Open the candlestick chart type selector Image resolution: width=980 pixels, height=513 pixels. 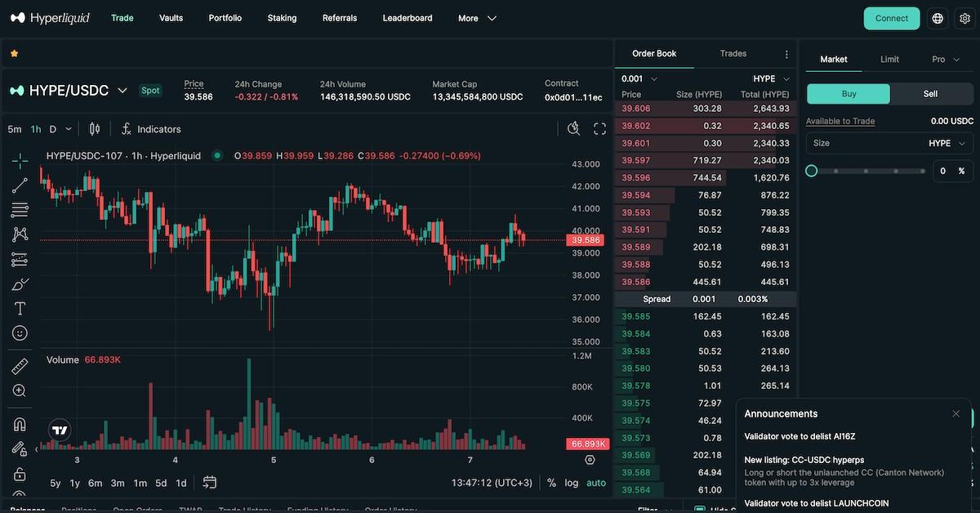point(95,129)
